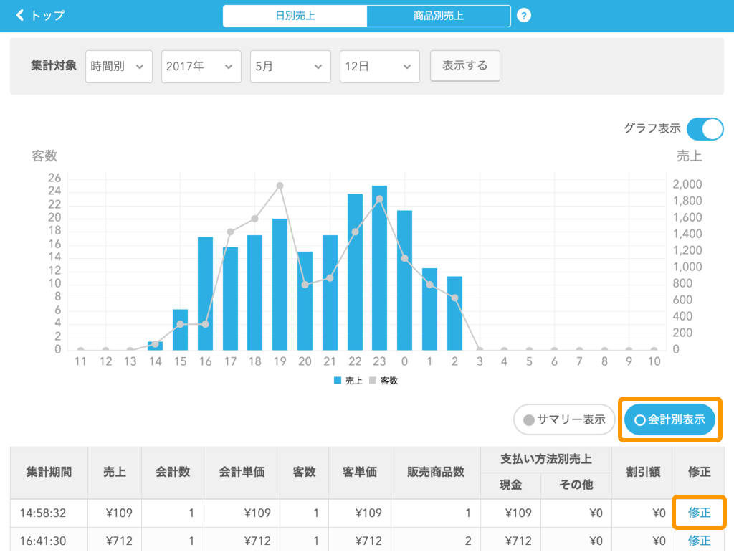This screenshot has width=734, height=560.
Task: Click the sales bar for hour 22
Action: [355, 272]
